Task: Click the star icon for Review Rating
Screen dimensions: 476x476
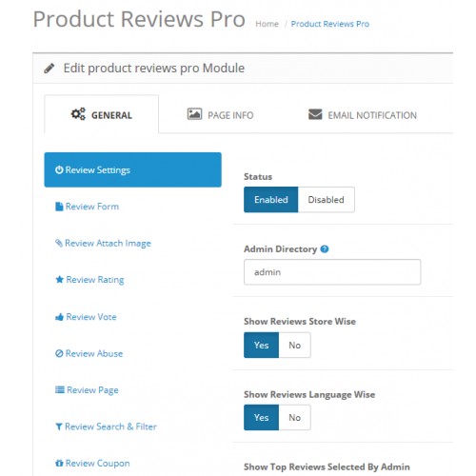Action: coord(59,279)
